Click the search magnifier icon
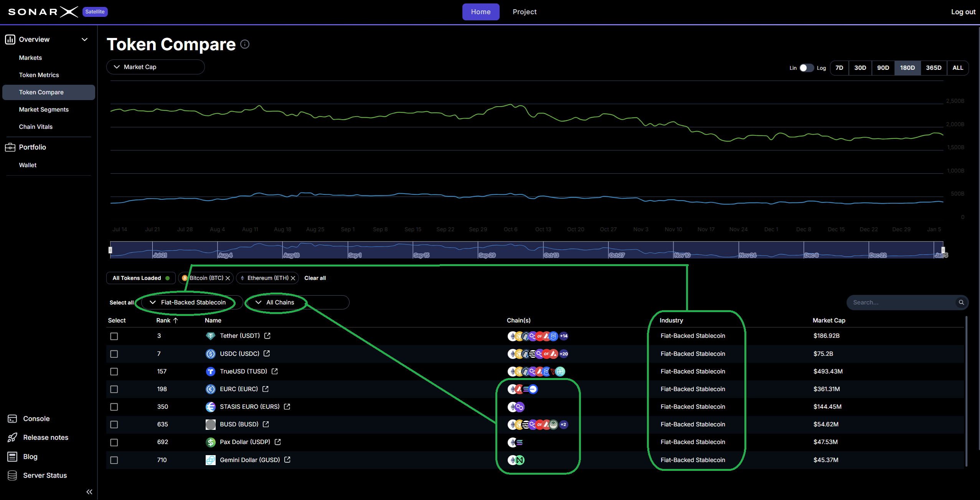This screenshot has height=500, width=980. tap(962, 302)
